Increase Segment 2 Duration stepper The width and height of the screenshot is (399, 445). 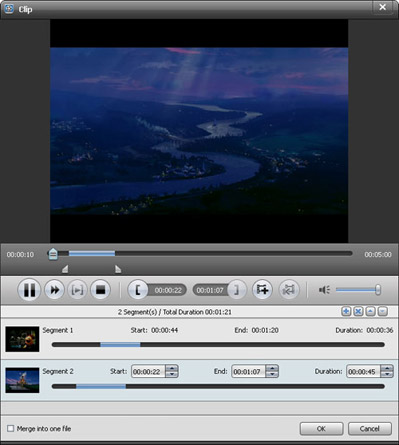click(387, 368)
